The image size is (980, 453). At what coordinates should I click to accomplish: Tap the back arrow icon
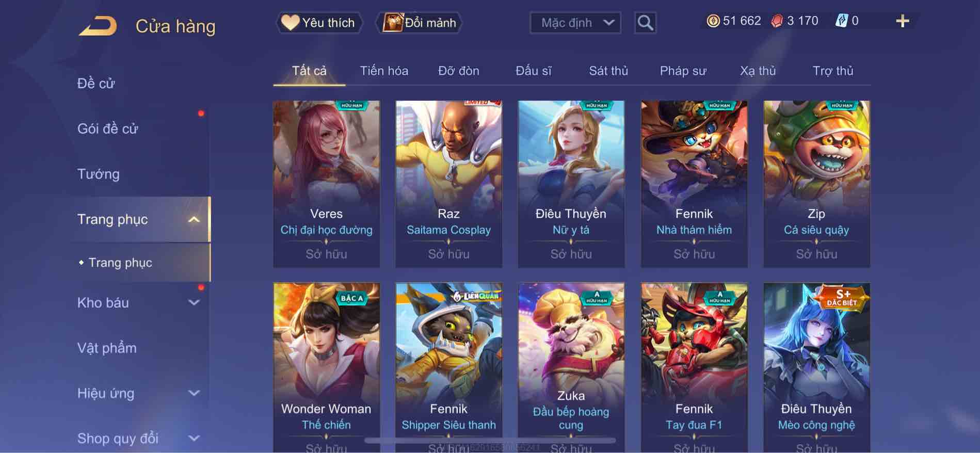(98, 26)
